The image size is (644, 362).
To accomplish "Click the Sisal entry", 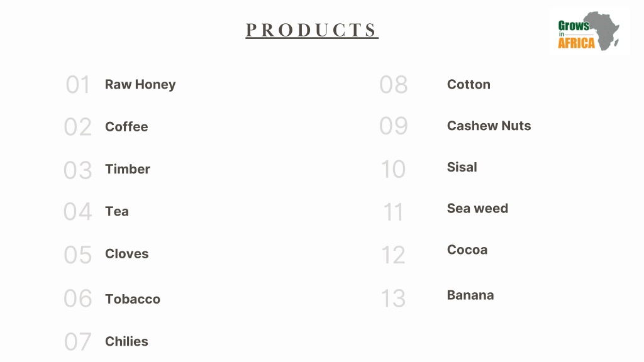I will pyautogui.click(x=462, y=167).
